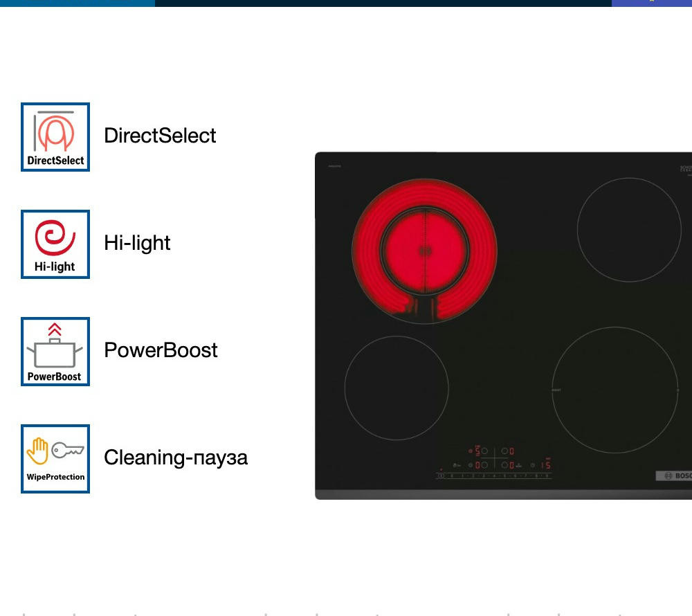Click the DirectSelect text label
The width and height of the screenshot is (692, 616).
[x=160, y=136]
